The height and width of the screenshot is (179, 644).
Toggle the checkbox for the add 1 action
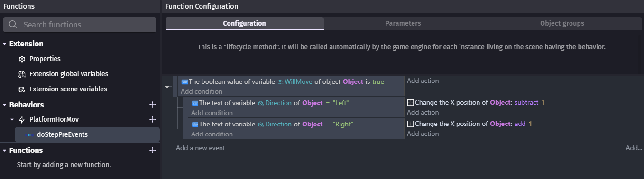(411, 124)
